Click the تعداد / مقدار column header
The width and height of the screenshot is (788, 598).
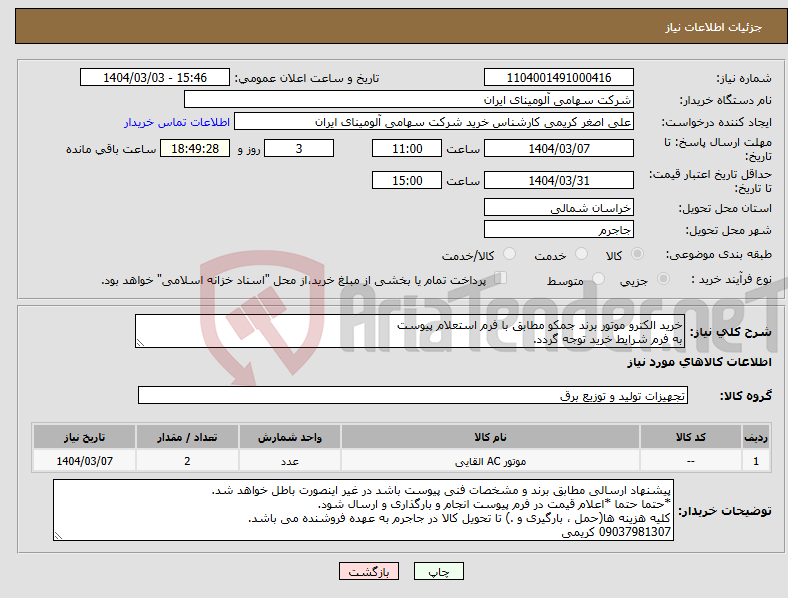(187, 437)
